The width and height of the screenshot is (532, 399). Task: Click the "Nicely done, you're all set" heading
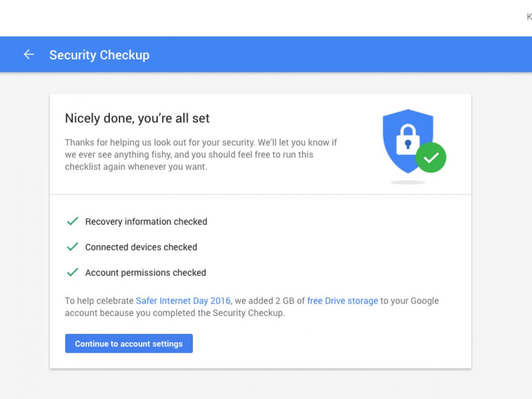point(137,118)
